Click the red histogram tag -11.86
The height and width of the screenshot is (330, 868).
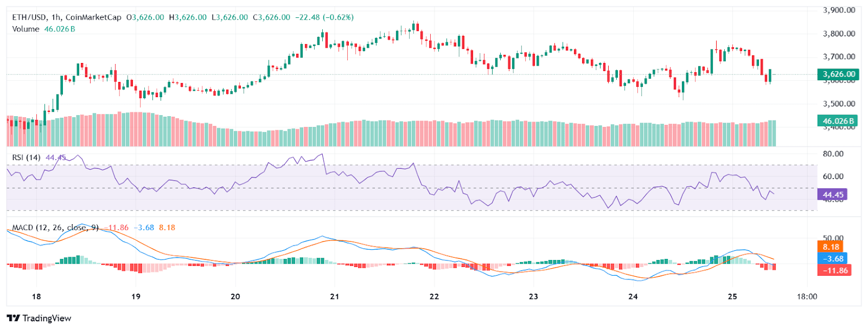(834, 270)
